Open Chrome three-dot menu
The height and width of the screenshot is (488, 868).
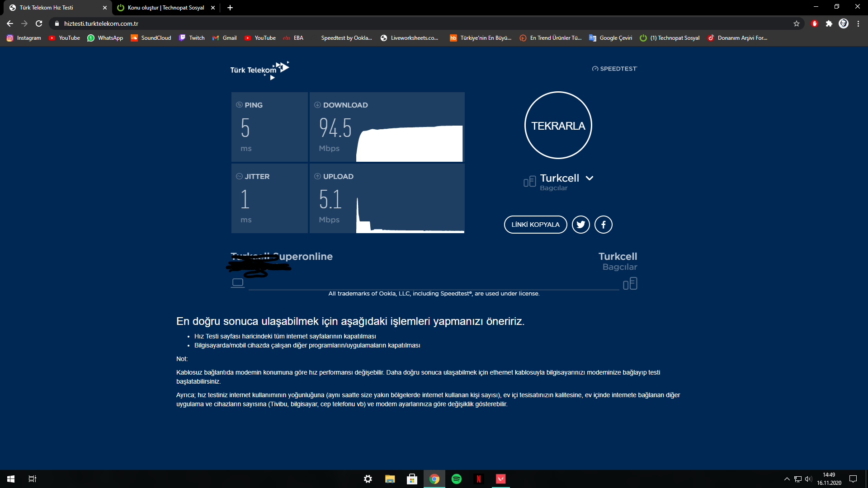[x=858, y=23]
